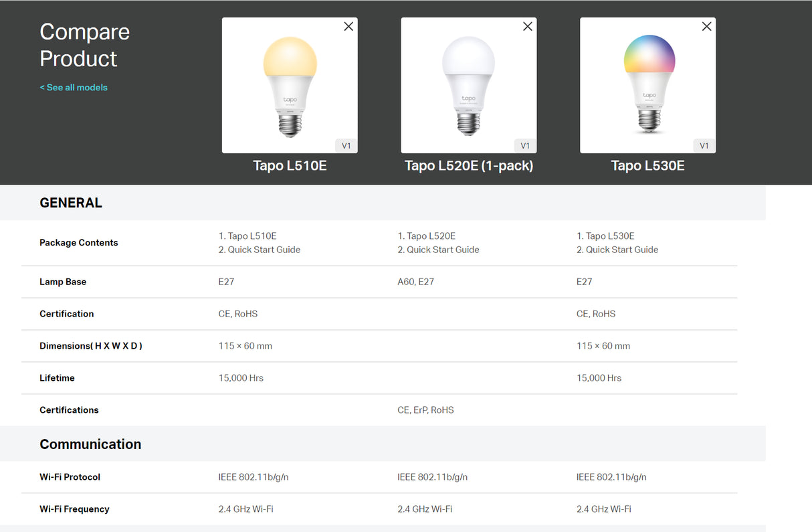This screenshot has width=812, height=532.
Task: Open the See all models page
Action: coord(74,87)
